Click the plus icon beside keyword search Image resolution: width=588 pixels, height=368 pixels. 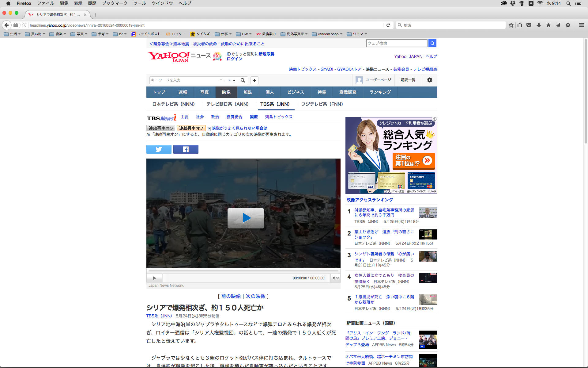tap(254, 80)
